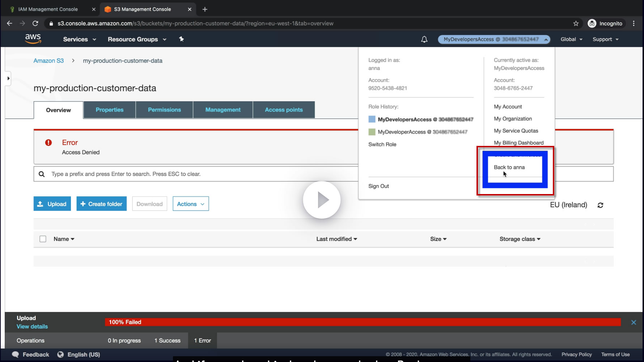Close the IAM Management Console tab

pos(93,9)
